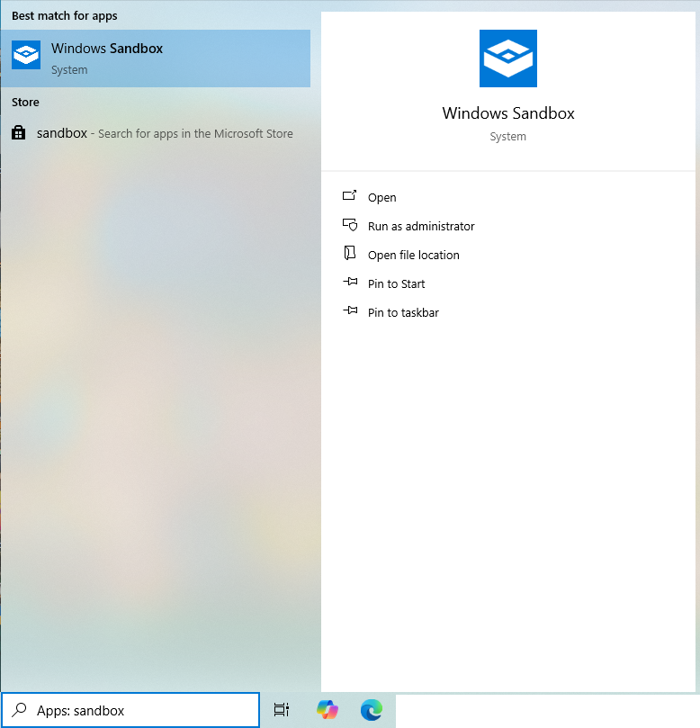Select Pin to Start

[x=396, y=283]
